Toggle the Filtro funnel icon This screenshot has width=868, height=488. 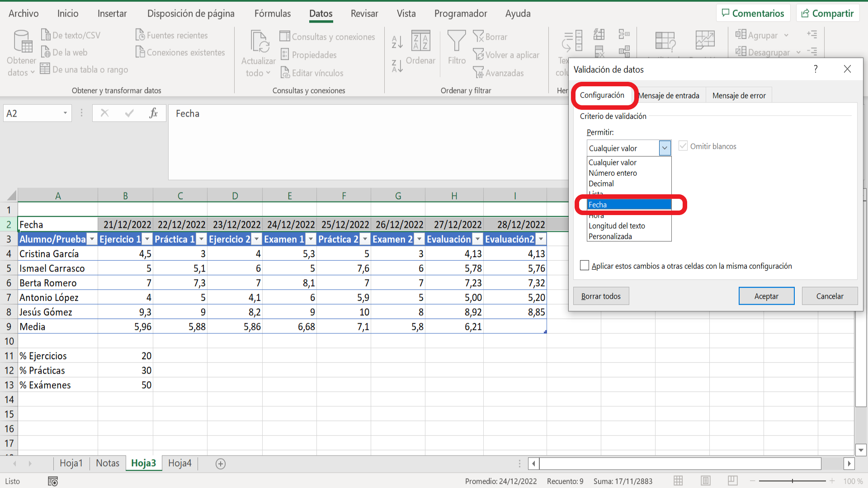coord(457,41)
